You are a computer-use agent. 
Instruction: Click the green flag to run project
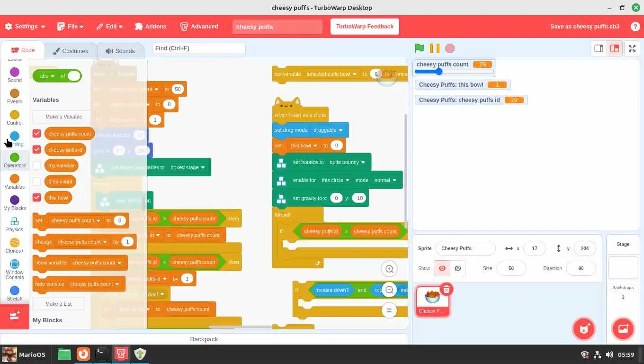[419, 48]
